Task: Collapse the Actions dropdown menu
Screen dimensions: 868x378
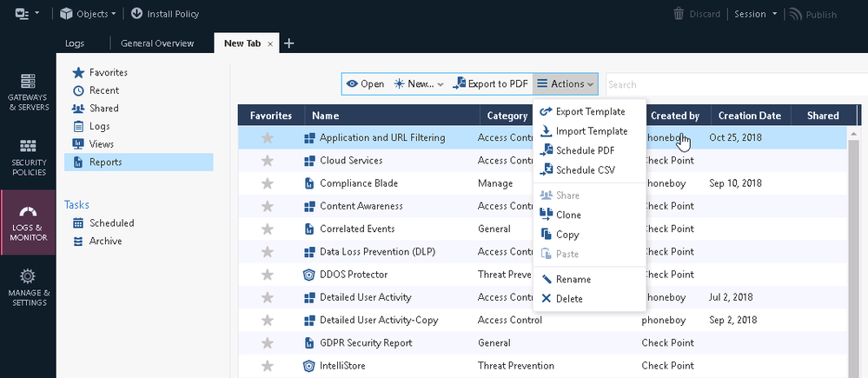Action: (565, 84)
